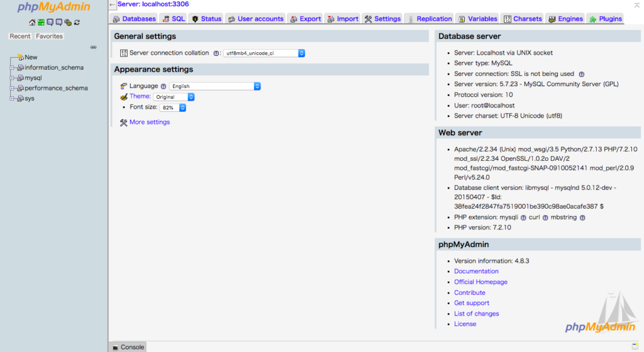Open the More settings link
This screenshot has height=352, width=644.
click(150, 122)
